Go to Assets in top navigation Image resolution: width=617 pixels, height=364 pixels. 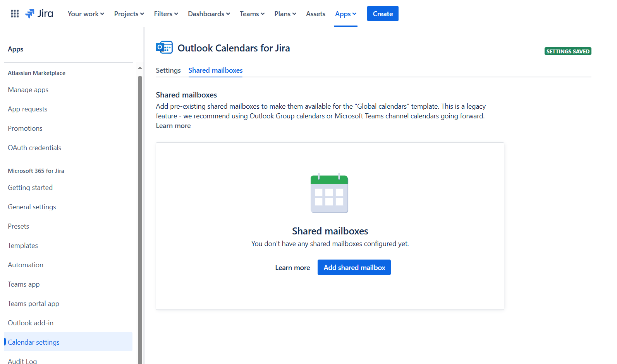point(315,14)
